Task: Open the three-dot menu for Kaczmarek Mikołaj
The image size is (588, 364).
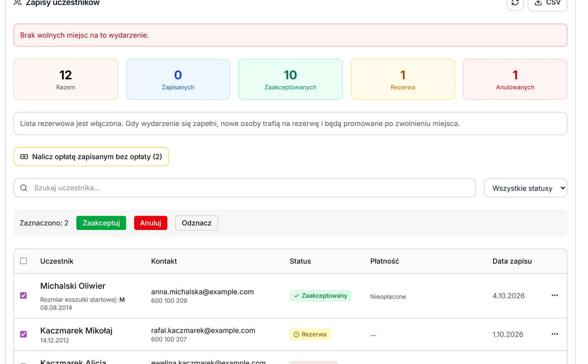Action: (555, 334)
